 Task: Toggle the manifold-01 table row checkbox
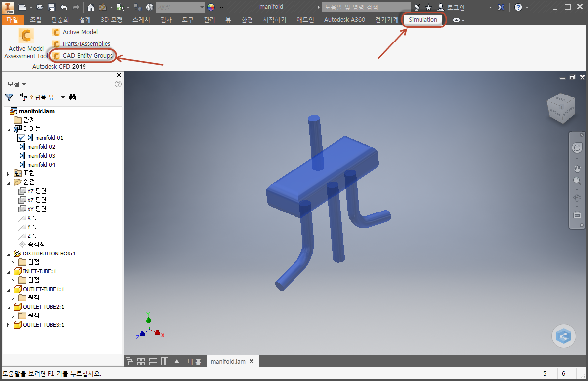click(21, 138)
